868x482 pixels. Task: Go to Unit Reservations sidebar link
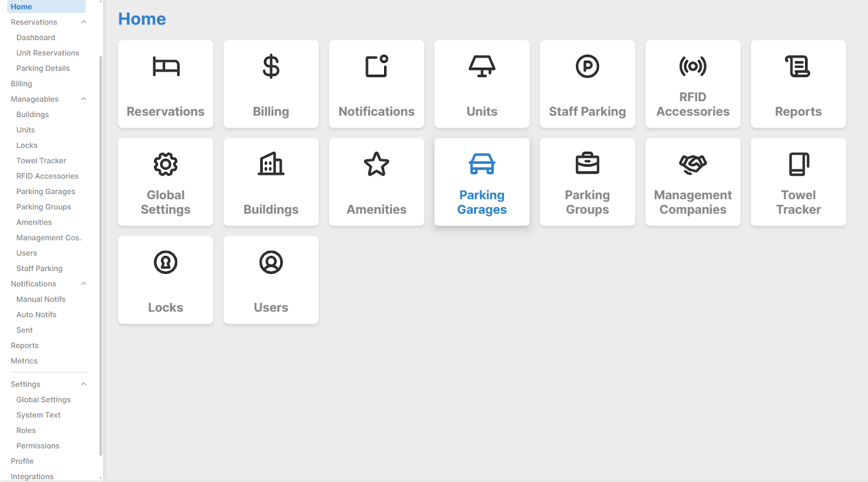[48, 53]
